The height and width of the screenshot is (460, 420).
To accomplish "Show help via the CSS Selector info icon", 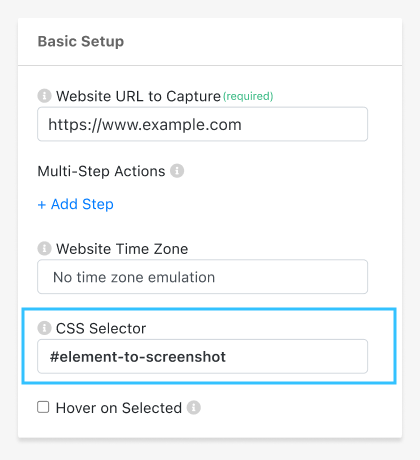I will pyautogui.click(x=44, y=328).
